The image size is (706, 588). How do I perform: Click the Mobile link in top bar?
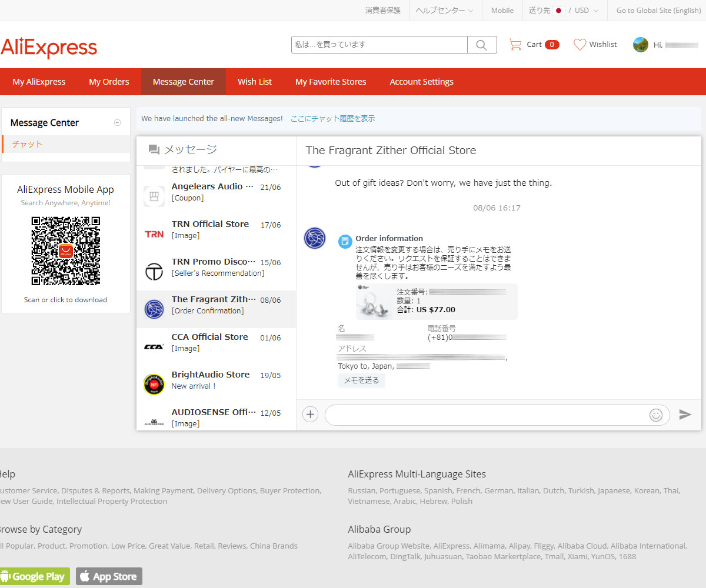[502, 11]
